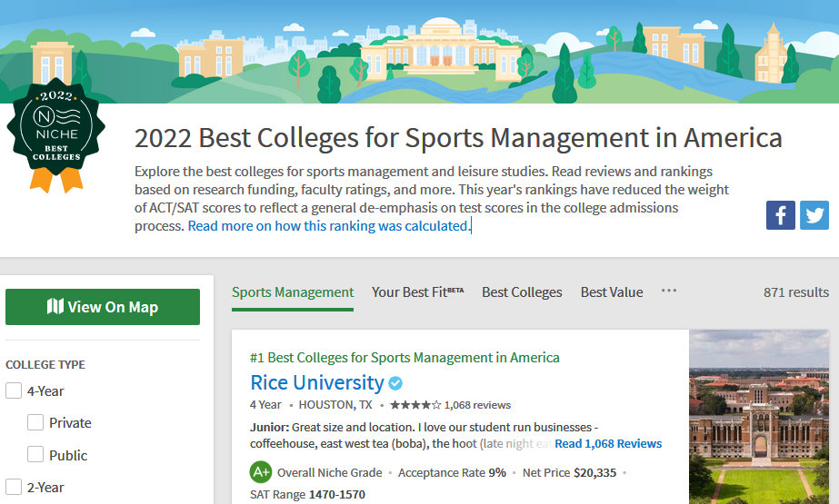
Task: Open the Read 1,068 Reviews link
Action: tap(608, 443)
